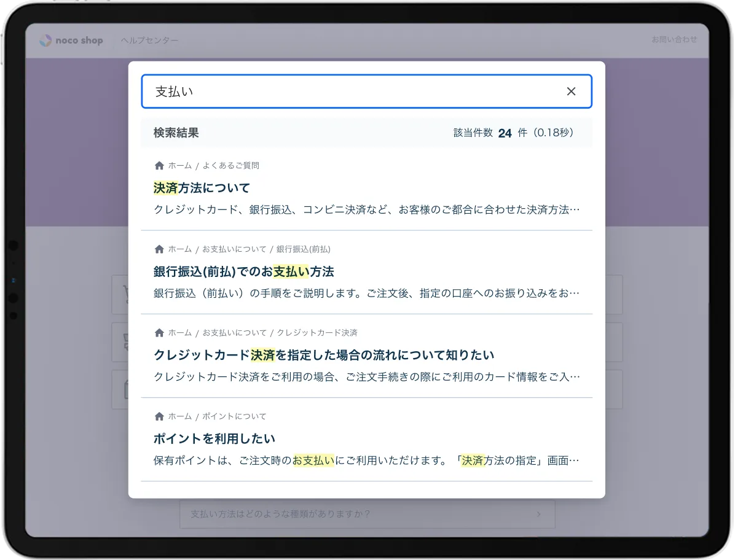Select よくあるご質問 breadcrumb link
This screenshot has width=735, height=560.
click(x=230, y=166)
